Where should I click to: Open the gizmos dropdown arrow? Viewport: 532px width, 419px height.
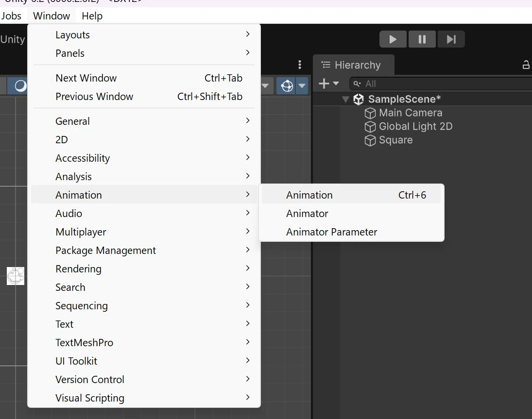(302, 86)
